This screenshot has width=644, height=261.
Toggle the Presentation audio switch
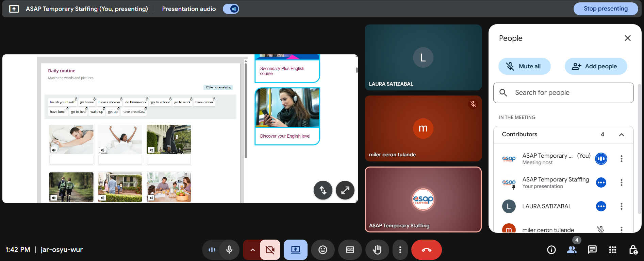tap(231, 9)
